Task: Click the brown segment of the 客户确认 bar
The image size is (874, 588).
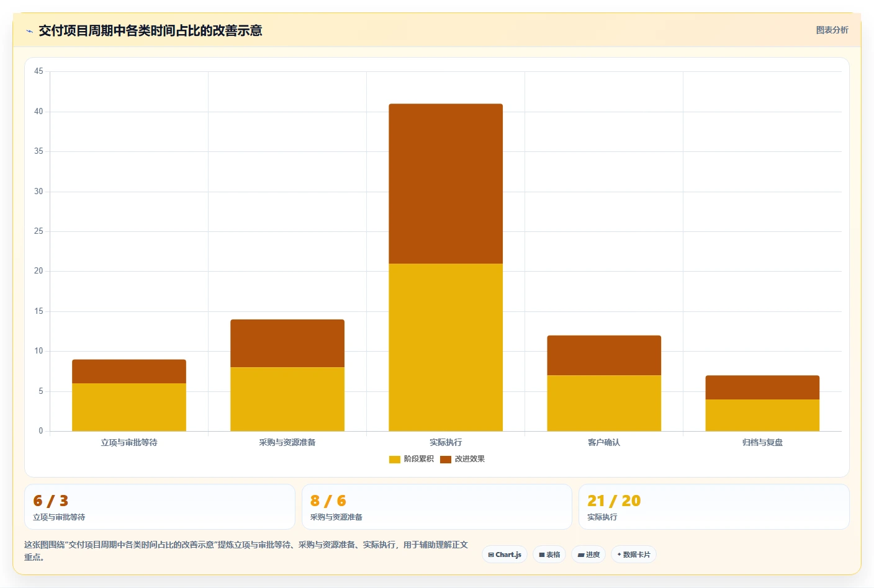Action: 604,355
